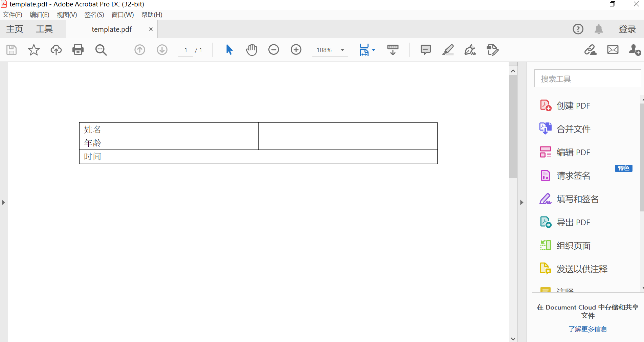The height and width of the screenshot is (342, 644).
Task: Open the 窗口(W) menu
Action: (123, 15)
